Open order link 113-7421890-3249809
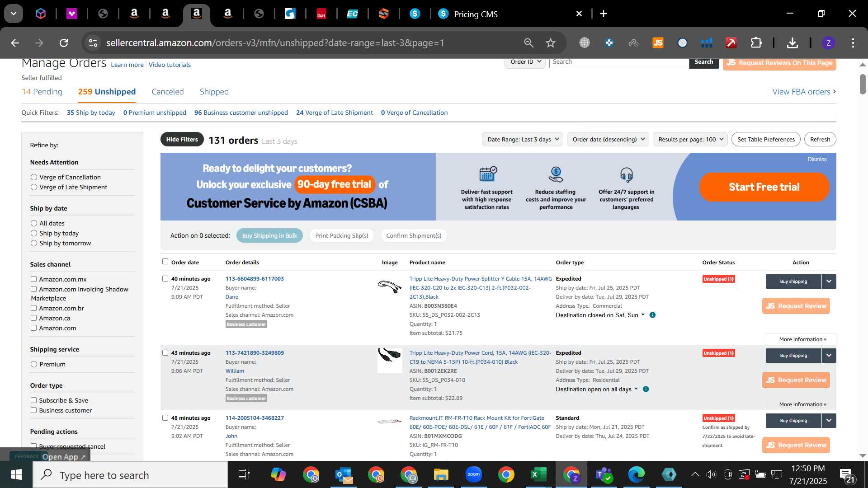Screen dimensions: 868x488 pos(255,353)
